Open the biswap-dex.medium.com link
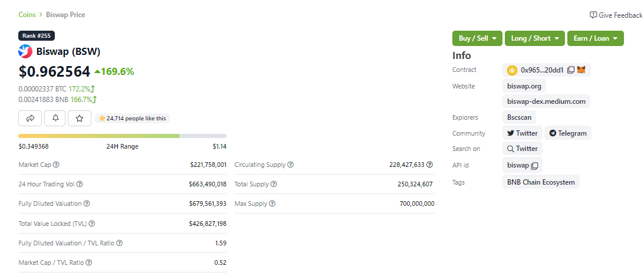This screenshot has width=644, height=279. pyautogui.click(x=546, y=101)
